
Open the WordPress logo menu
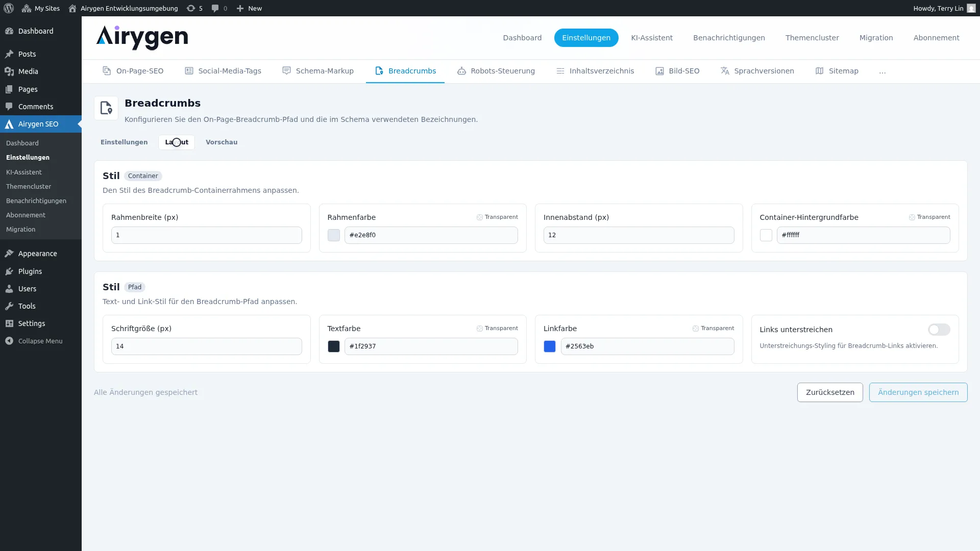point(9,8)
